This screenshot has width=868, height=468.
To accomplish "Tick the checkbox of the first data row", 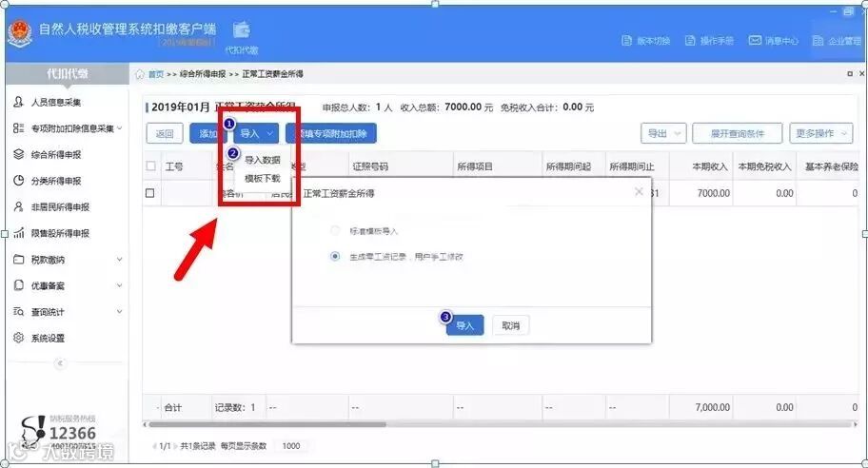I will pyautogui.click(x=149, y=193).
